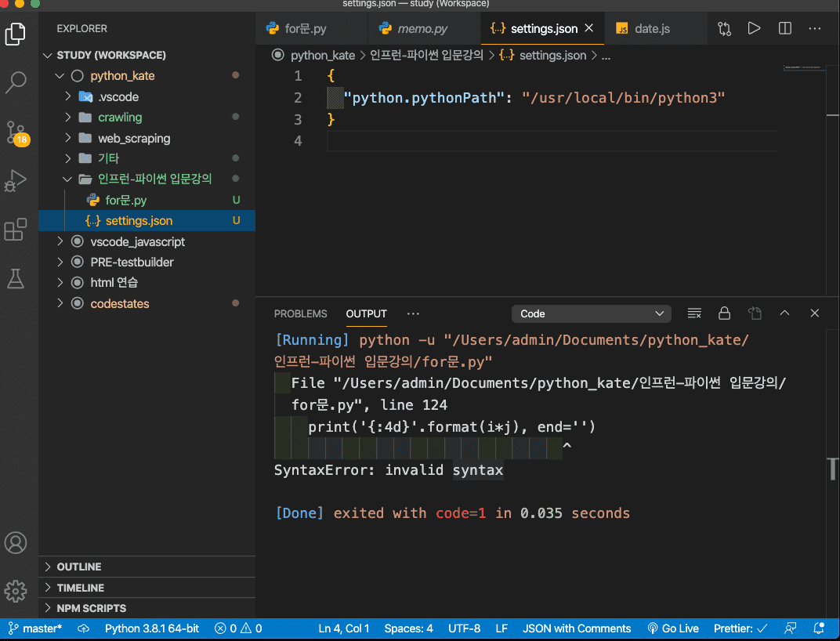The image size is (840, 641).
Task: Click the Run Code play button
Action: tap(754, 28)
